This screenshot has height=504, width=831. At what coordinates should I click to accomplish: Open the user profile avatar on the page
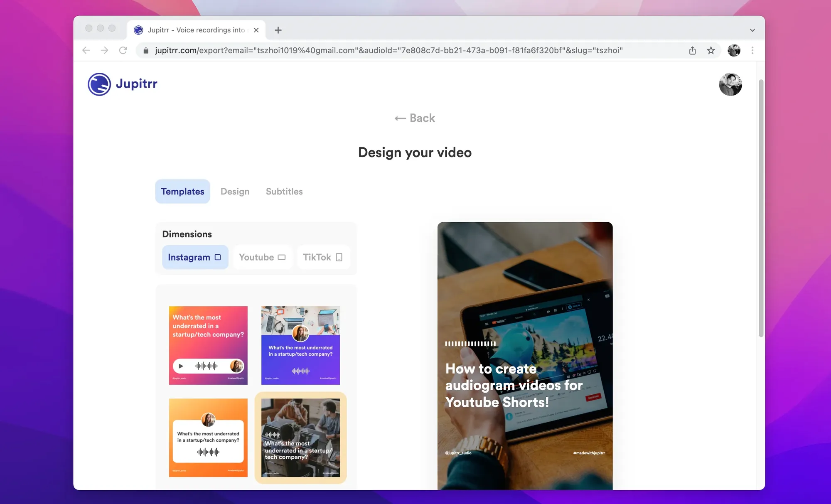pos(730,84)
